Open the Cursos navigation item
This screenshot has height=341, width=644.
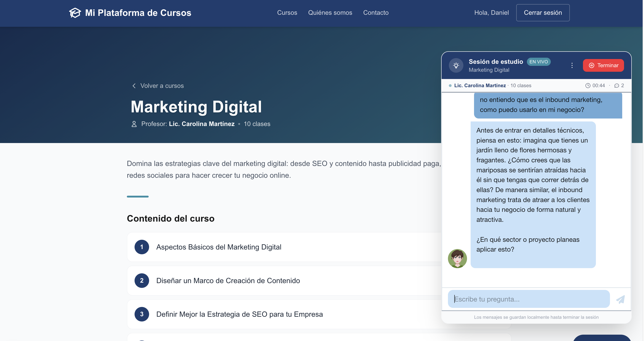coord(287,13)
